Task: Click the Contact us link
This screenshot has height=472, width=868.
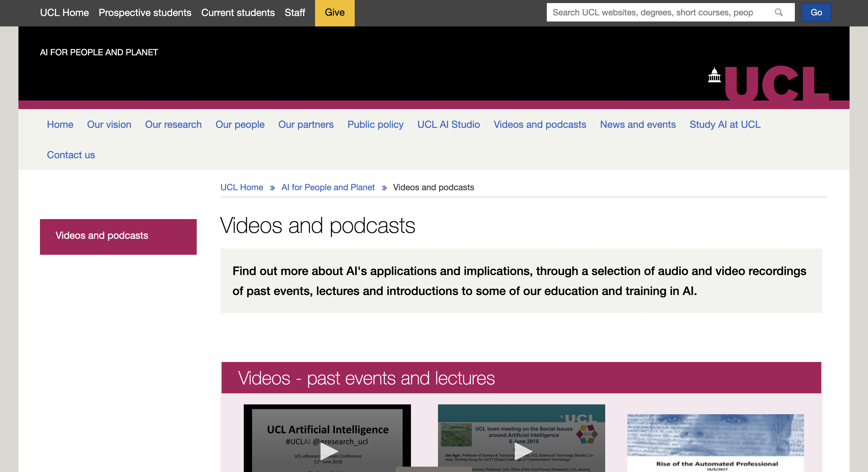Action: pyautogui.click(x=71, y=155)
